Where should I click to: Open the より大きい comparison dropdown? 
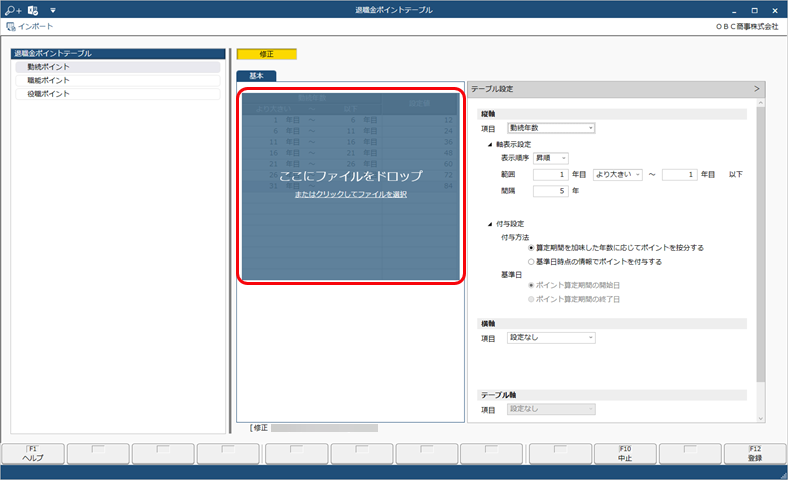tap(618, 174)
